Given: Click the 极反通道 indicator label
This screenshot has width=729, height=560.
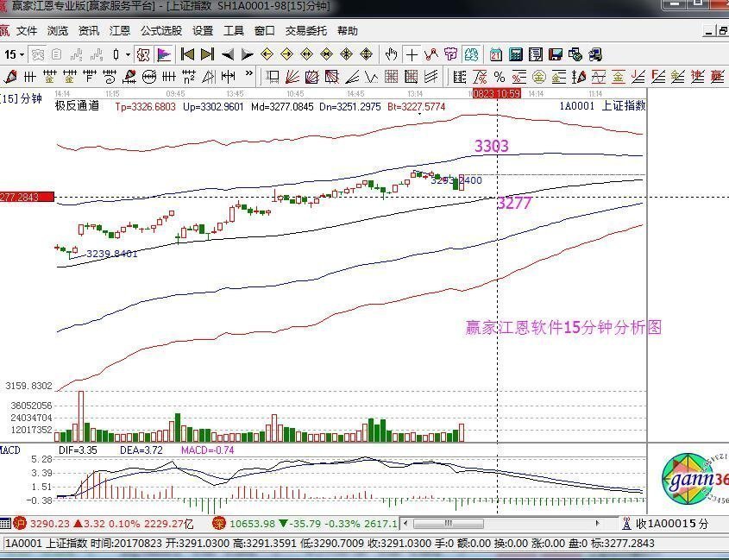Looking at the screenshot, I should [77, 106].
